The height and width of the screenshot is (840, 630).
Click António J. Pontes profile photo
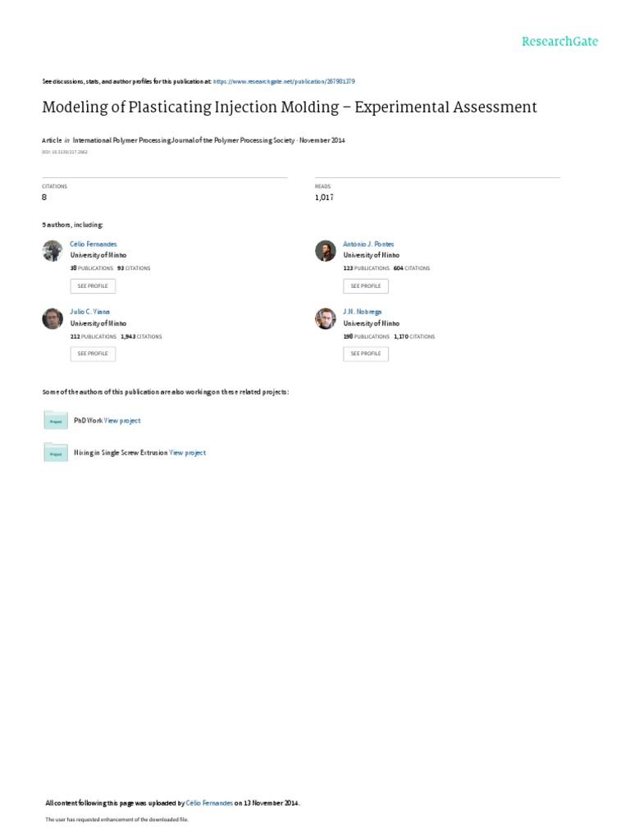pos(325,251)
